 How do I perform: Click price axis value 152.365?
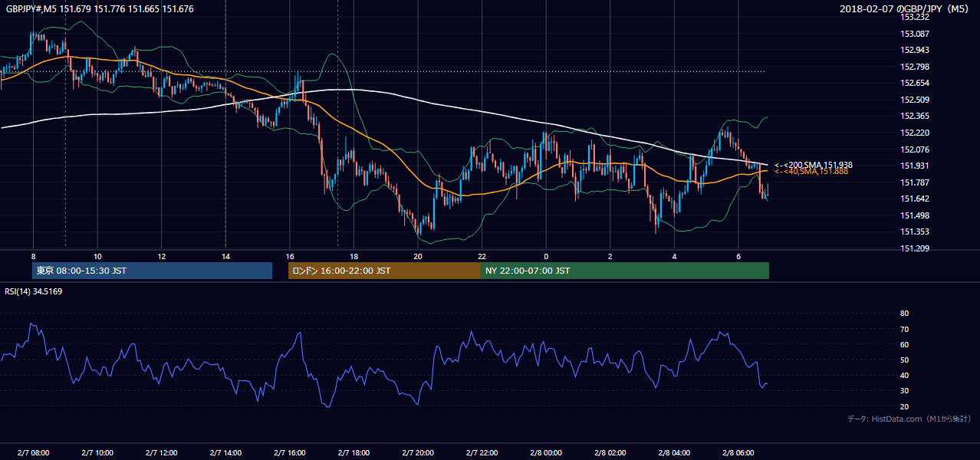[915, 117]
